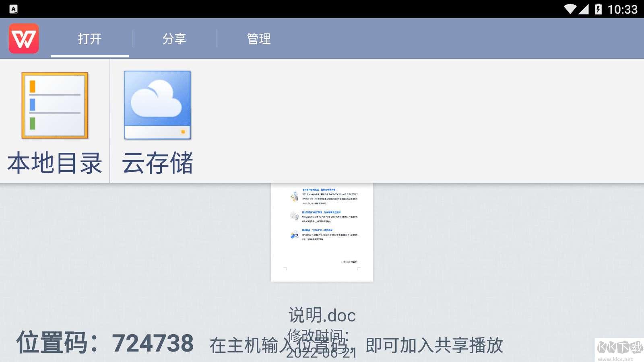This screenshot has height=362, width=644.
Task: Open the 本地目录 local directory icon
Action: (x=55, y=105)
